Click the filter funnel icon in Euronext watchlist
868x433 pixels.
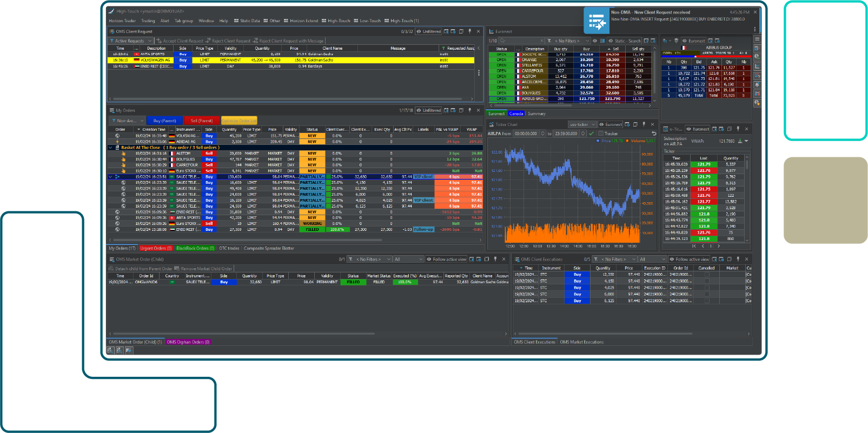549,41
